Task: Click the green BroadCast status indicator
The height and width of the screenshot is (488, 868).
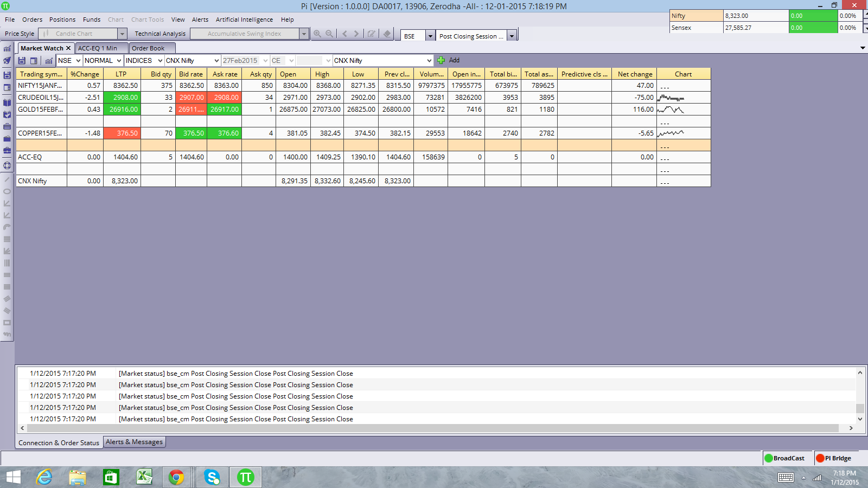Action: 768,458
